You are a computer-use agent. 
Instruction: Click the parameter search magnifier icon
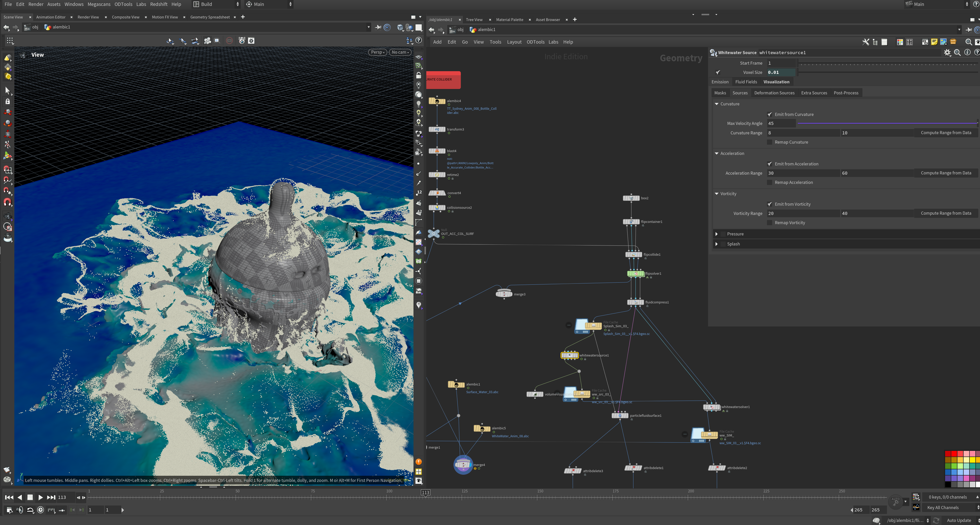coord(957,53)
